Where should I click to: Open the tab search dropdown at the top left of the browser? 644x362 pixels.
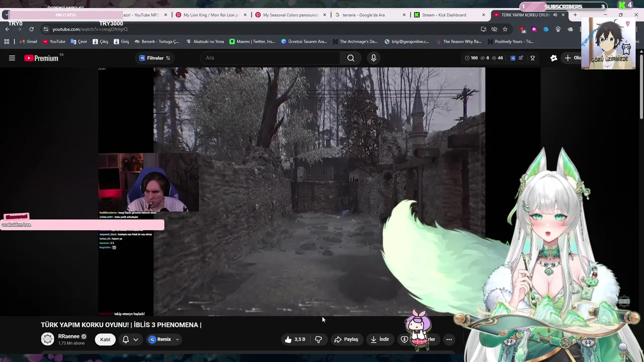[x=6, y=15]
